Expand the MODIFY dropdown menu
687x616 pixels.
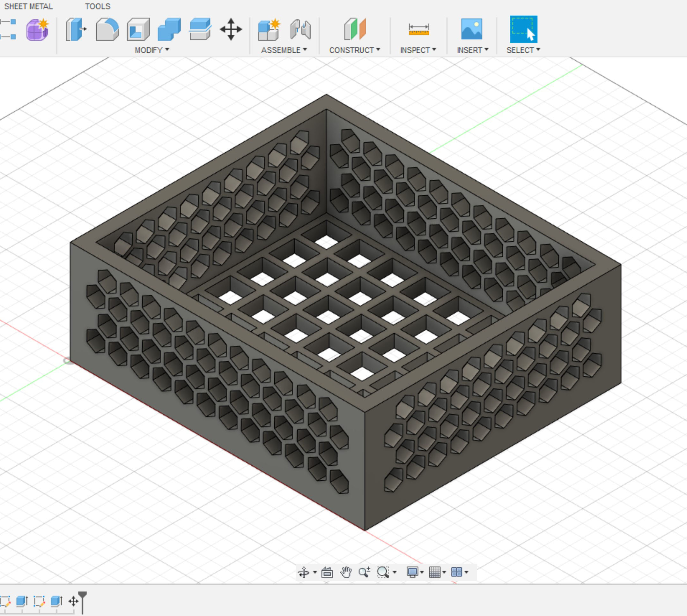click(x=152, y=50)
